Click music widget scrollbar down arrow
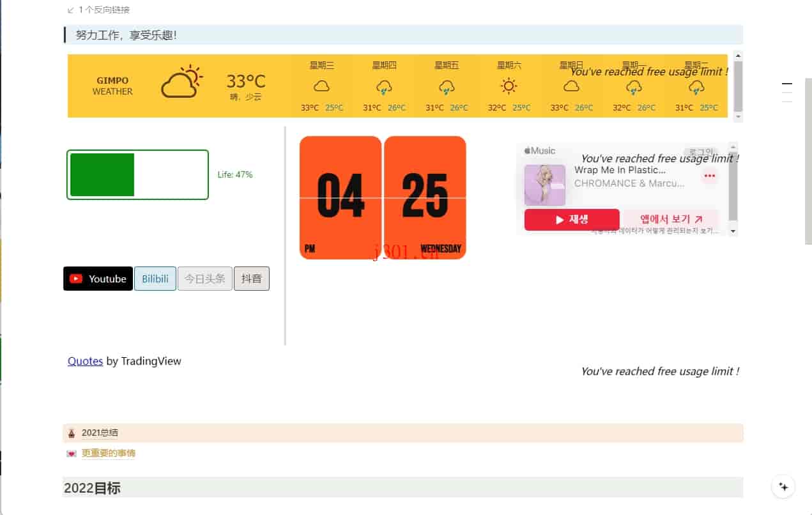Viewport: 812px width, 515px height. pos(733,231)
